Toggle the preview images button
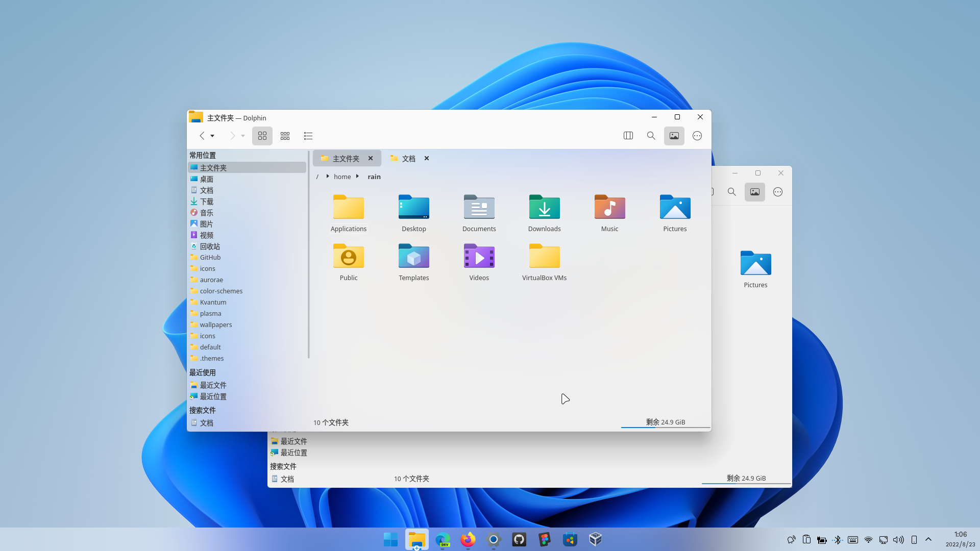This screenshot has width=980, height=551. 674,136
